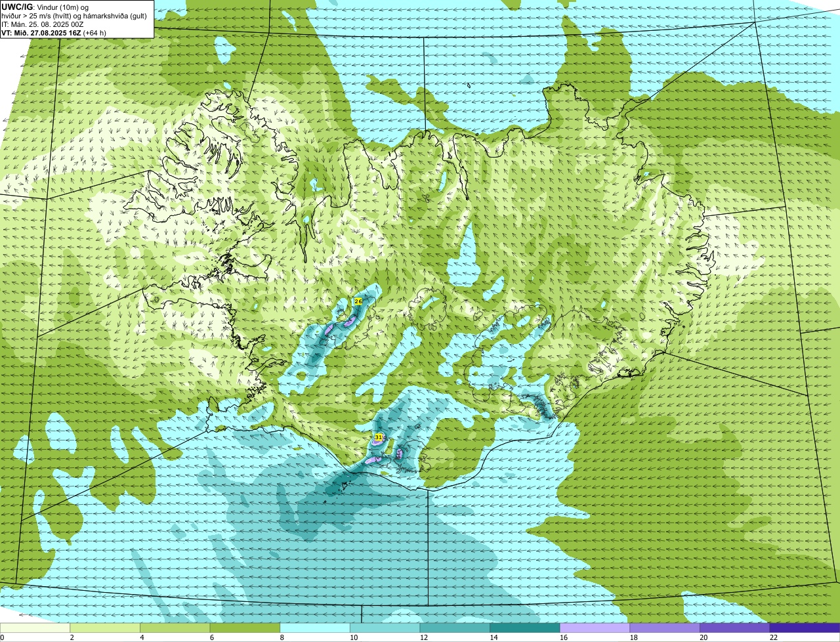Click the yellow gust marker labeled 26
This screenshot has height=642, width=840.
coord(358,301)
